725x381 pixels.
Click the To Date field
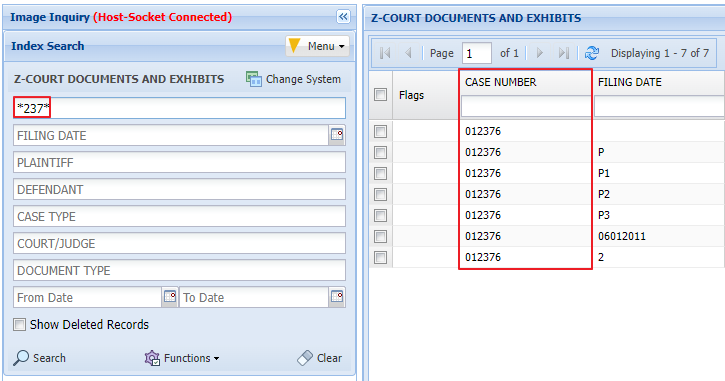[254, 297]
